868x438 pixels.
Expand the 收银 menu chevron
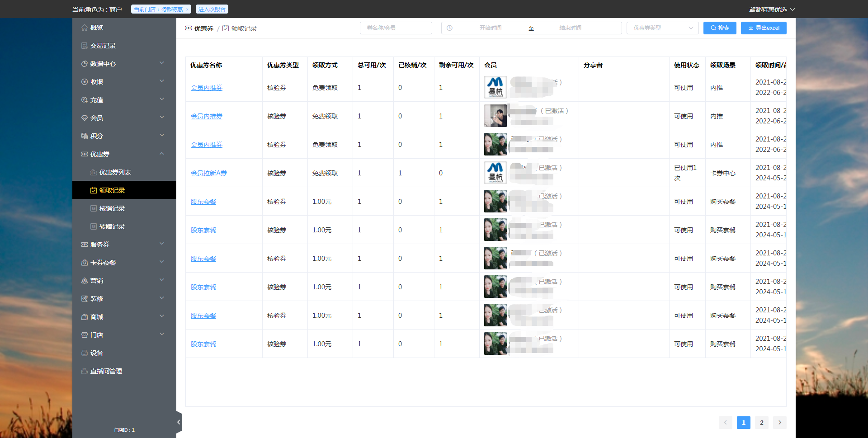coord(162,81)
